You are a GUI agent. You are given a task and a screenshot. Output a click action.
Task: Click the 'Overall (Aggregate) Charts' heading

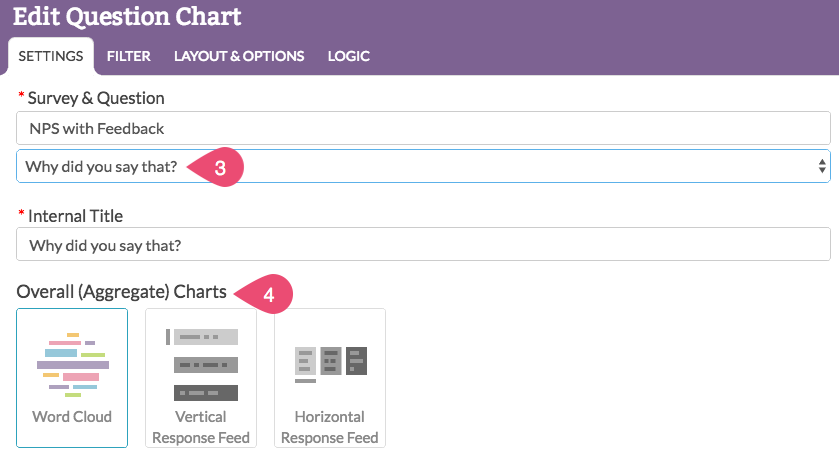[122, 293]
